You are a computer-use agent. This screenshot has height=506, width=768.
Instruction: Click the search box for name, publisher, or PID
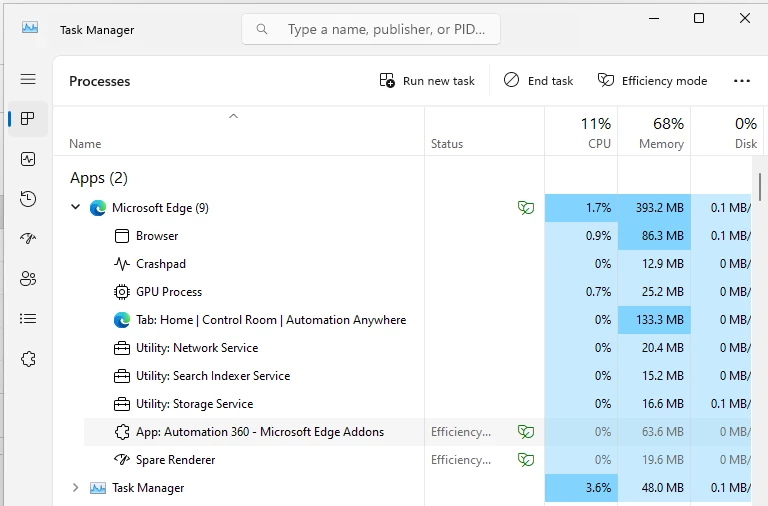coord(371,29)
